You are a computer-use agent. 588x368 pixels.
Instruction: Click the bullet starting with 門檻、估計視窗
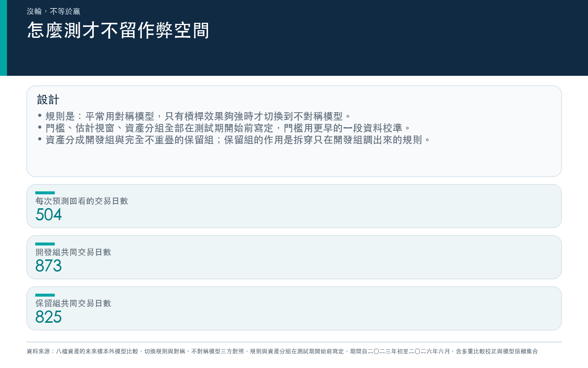click(x=224, y=128)
